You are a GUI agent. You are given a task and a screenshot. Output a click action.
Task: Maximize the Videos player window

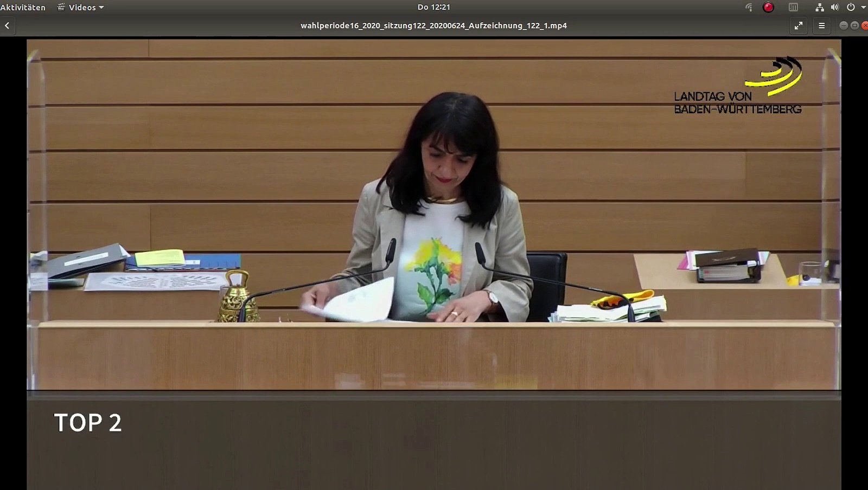[x=854, y=25]
